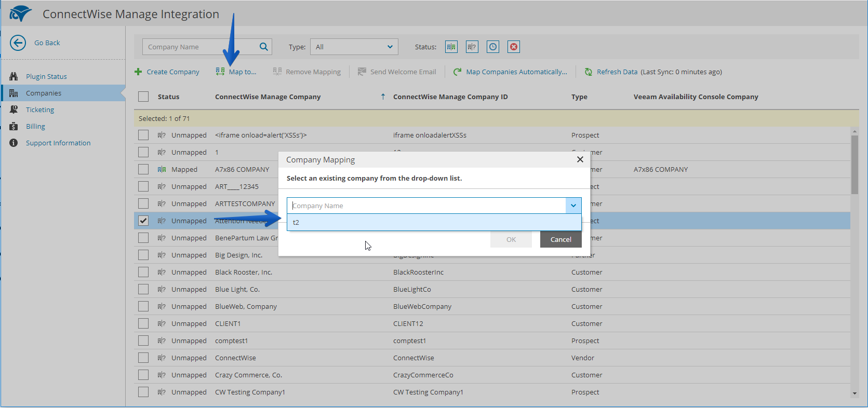Click the table vertical scrollbar thumb

[854, 165]
